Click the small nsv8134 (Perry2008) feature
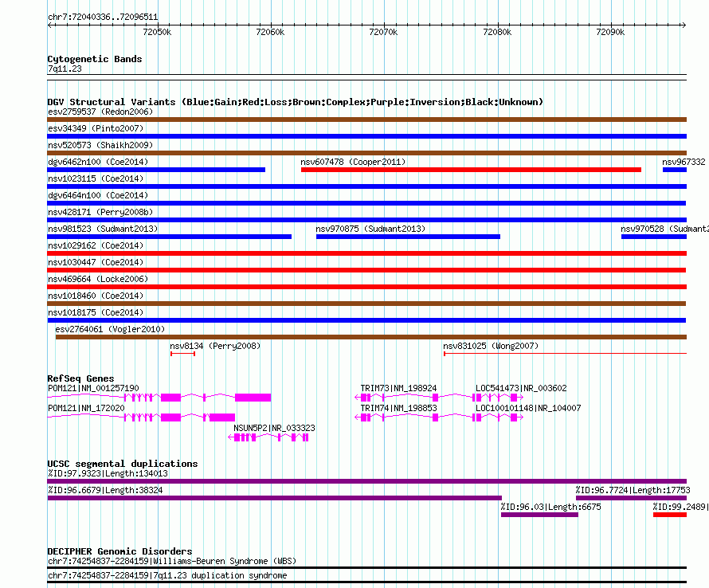Screen dimensions: 709x588 (x=182, y=354)
